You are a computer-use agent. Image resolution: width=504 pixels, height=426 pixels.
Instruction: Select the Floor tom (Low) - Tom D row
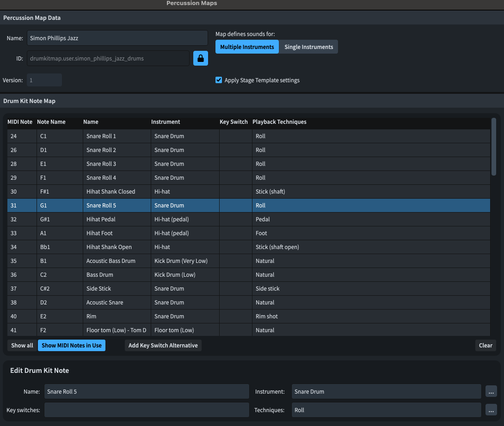point(249,329)
